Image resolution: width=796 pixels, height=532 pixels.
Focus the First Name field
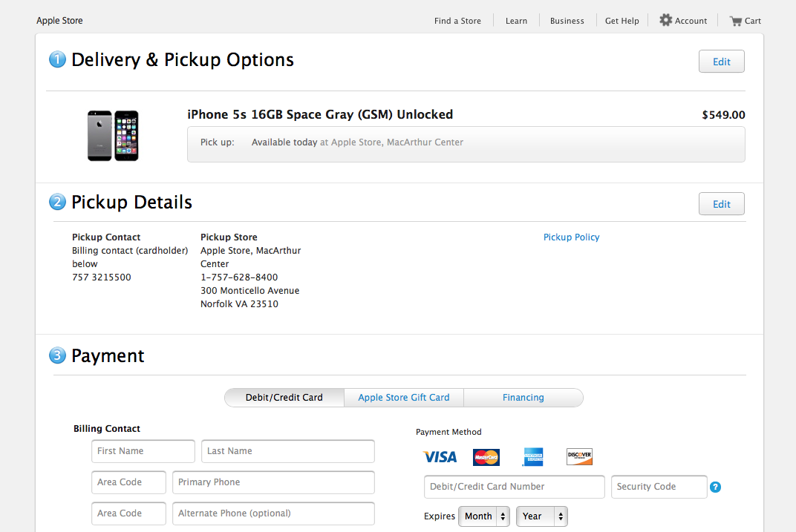[143, 451]
